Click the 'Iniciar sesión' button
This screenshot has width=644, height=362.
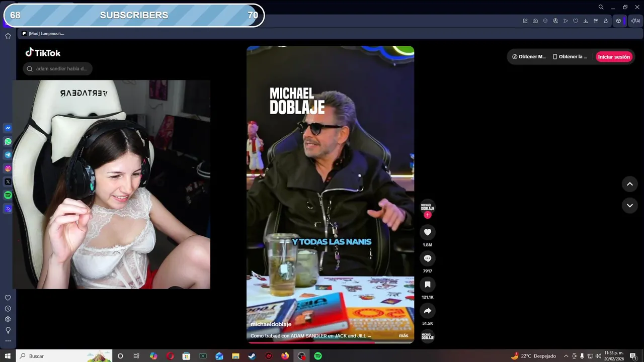[614, 57]
